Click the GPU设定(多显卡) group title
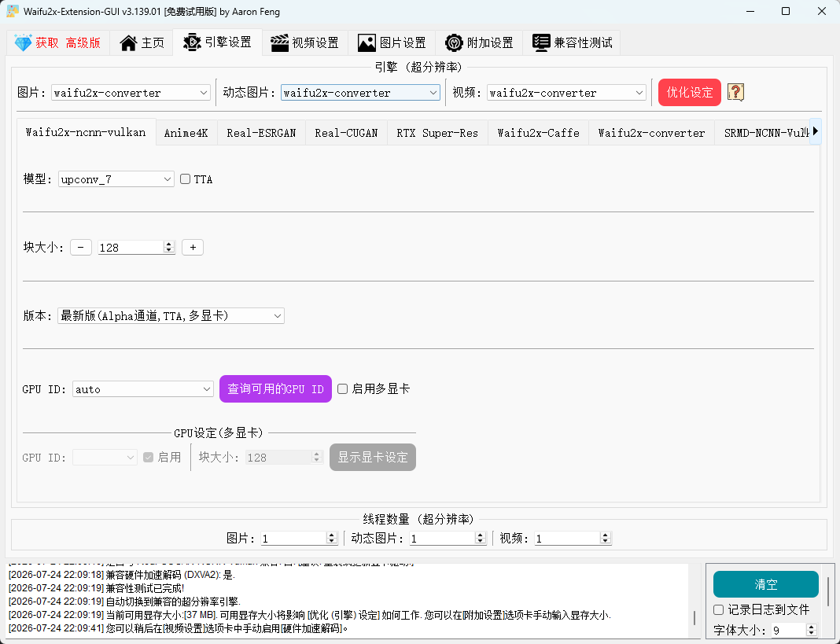The width and height of the screenshot is (840, 644). tap(219, 433)
